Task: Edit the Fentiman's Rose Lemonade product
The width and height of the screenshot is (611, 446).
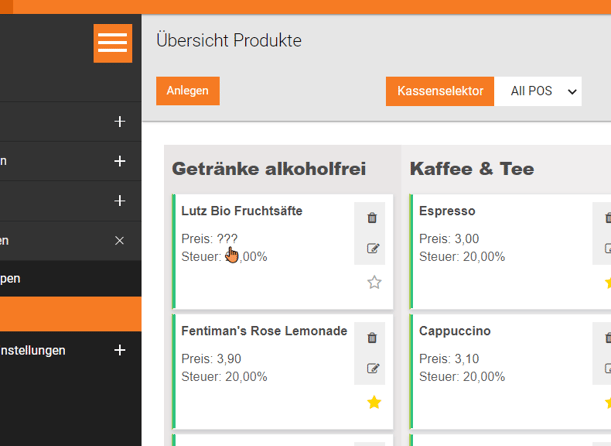Action: (x=373, y=369)
